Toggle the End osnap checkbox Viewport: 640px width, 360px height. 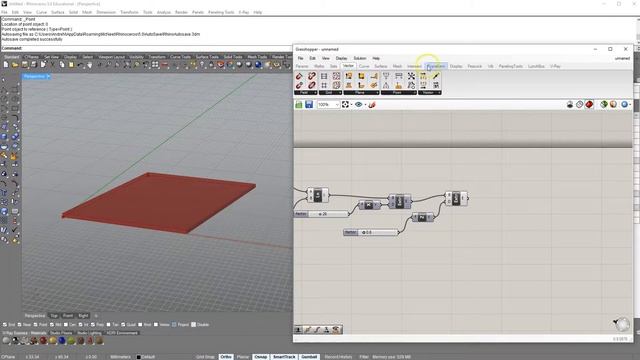click(x=5, y=324)
